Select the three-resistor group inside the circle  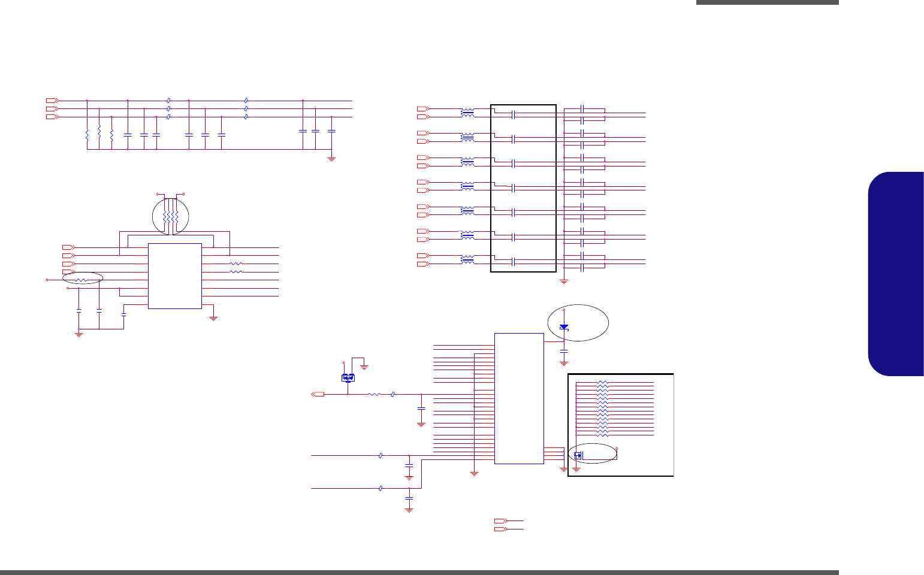171,216
